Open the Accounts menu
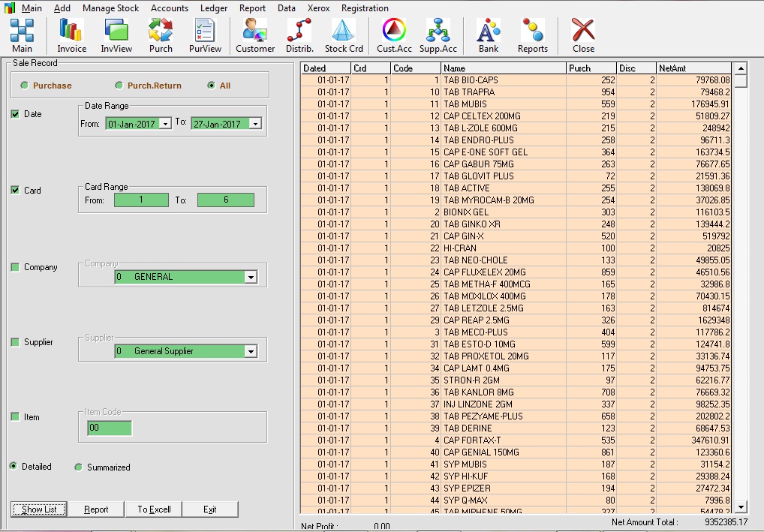The image size is (764, 532). (170, 8)
